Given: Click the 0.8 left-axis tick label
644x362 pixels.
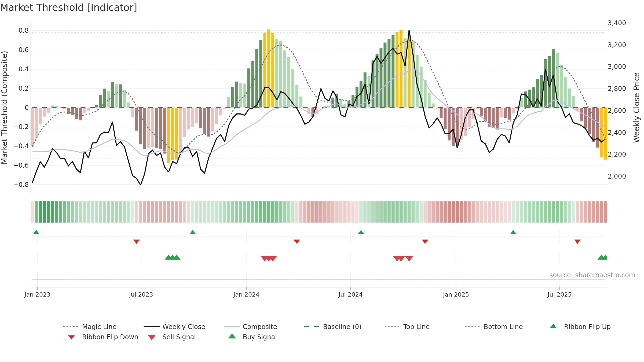Looking at the screenshot, I should coord(24,31).
